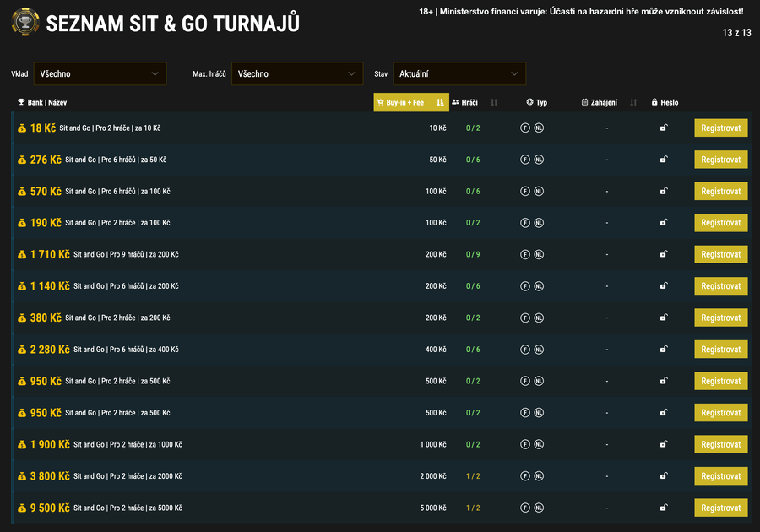Click the F type icon in the 570 Kč row
Image resolution: width=760 pixels, height=532 pixels.
(525, 192)
